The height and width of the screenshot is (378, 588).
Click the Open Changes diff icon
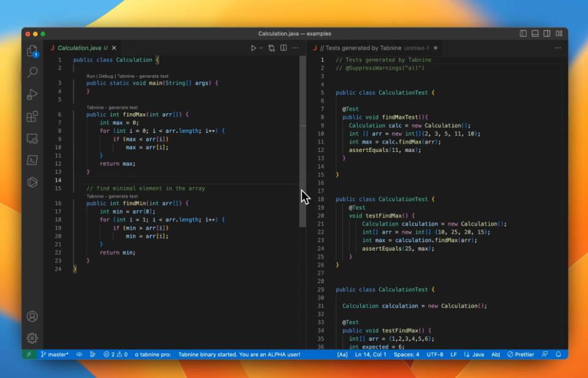[271, 47]
